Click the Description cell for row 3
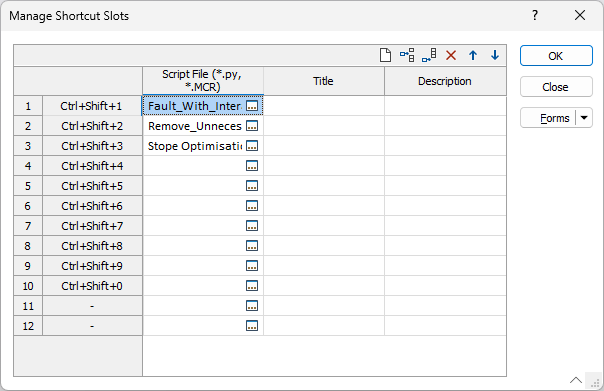The height and width of the screenshot is (391, 604). (x=445, y=146)
